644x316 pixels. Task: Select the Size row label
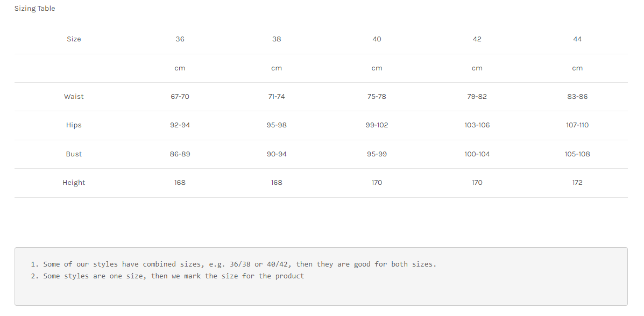[74, 39]
